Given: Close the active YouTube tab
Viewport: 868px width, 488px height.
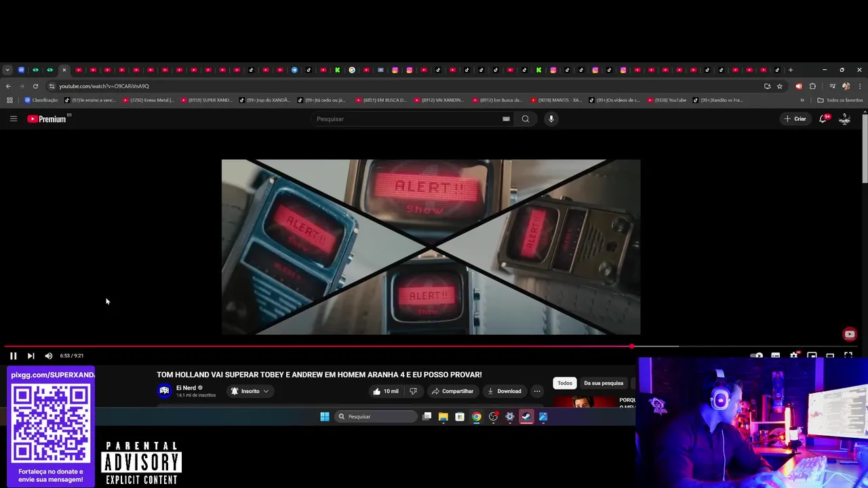Looking at the screenshot, I should [x=64, y=70].
